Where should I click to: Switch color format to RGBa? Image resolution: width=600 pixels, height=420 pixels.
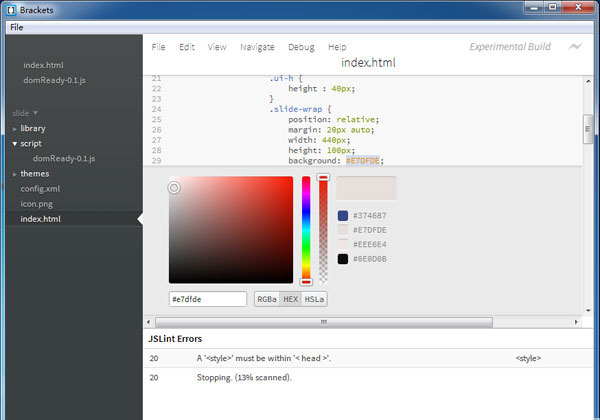266,299
